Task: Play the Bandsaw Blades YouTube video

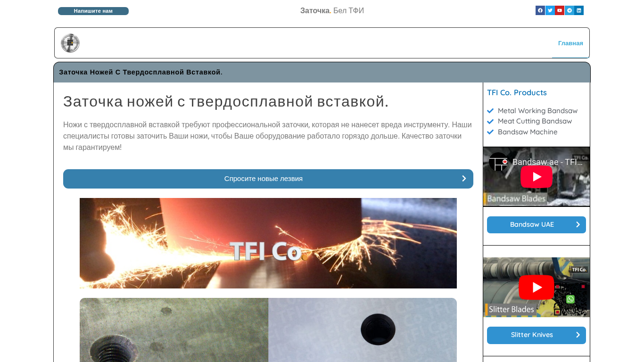Action: [x=537, y=177]
